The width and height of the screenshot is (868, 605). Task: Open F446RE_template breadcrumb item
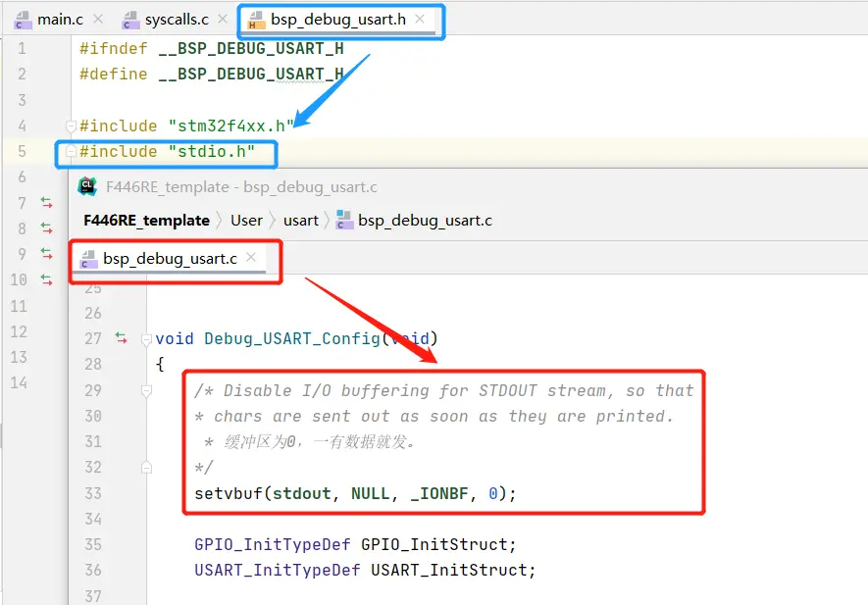point(147,221)
